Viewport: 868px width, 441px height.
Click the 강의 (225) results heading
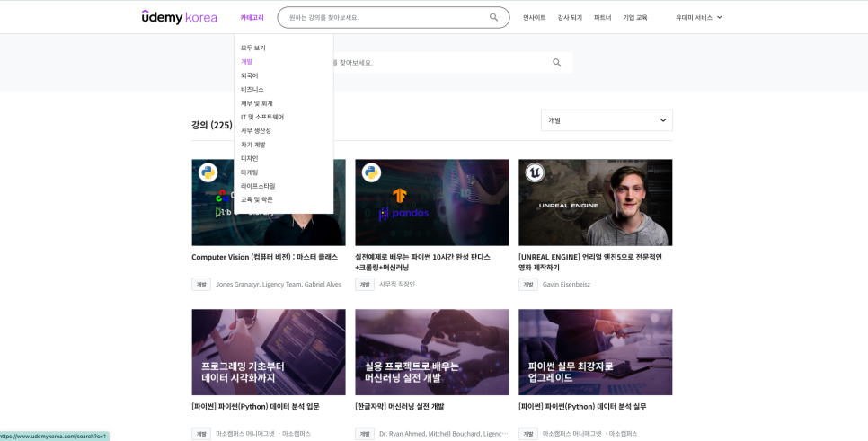pos(212,125)
